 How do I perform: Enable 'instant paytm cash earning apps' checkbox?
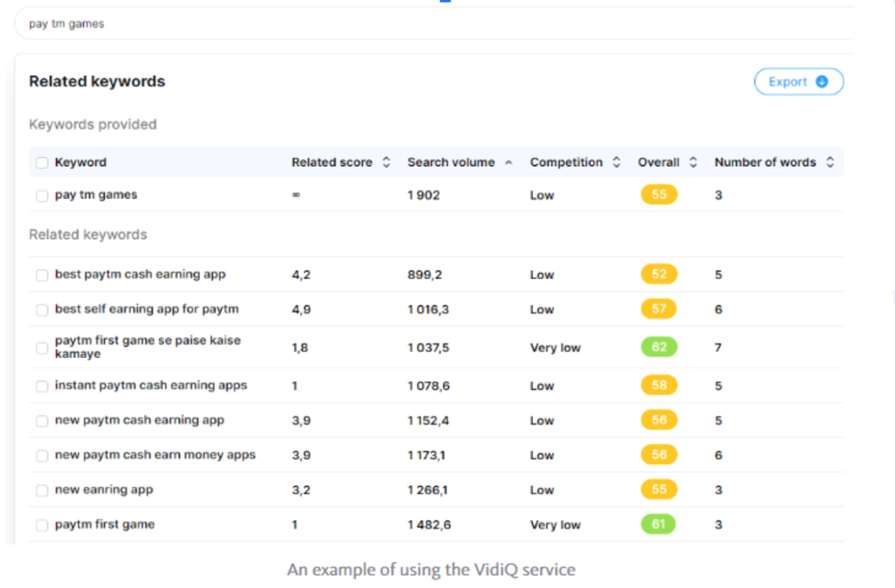(42, 386)
